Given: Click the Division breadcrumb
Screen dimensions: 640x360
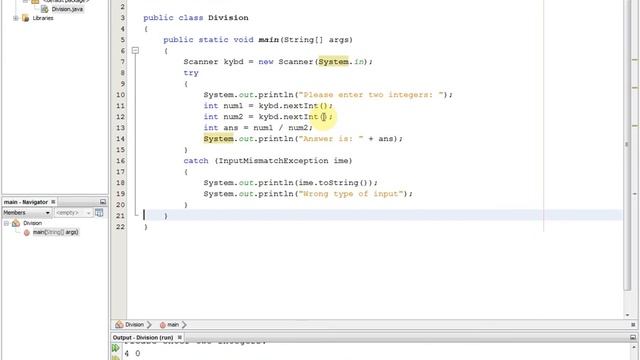Looking at the screenshot, I should (135, 324).
